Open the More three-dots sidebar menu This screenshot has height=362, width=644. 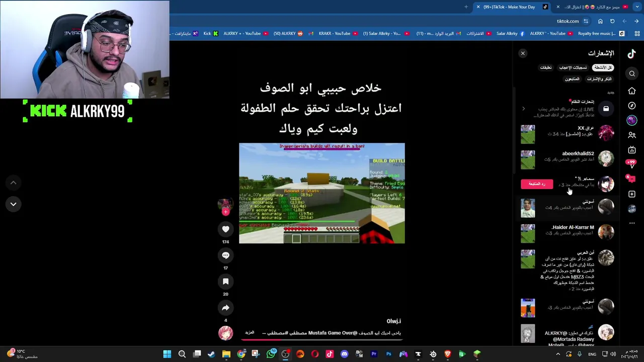pyautogui.click(x=632, y=223)
